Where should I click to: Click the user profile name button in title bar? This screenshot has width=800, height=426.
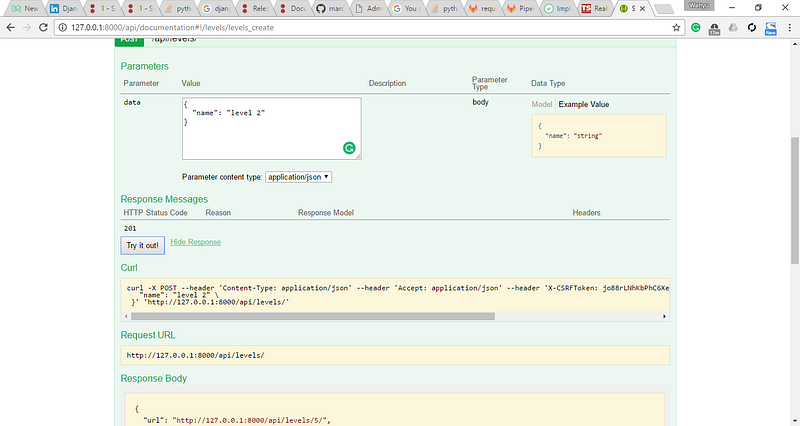pos(698,6)
